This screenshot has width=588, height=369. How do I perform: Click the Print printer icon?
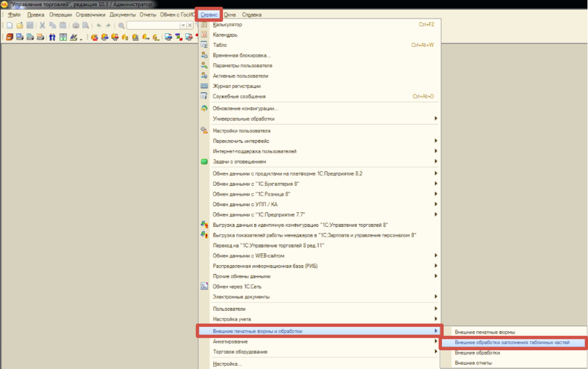coord(76,25)
